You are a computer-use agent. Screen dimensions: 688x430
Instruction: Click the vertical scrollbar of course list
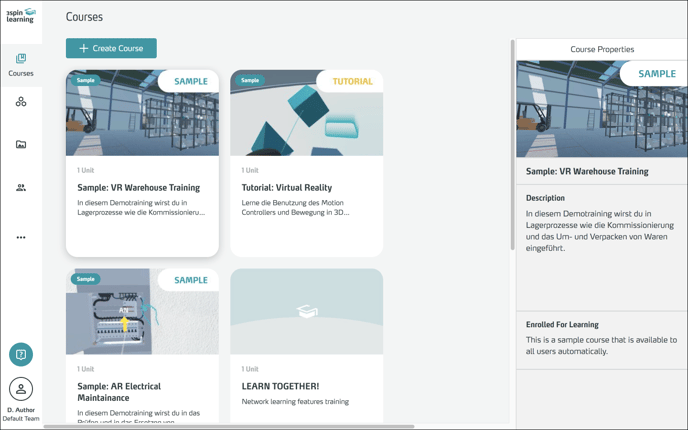(x=513, y=140)
